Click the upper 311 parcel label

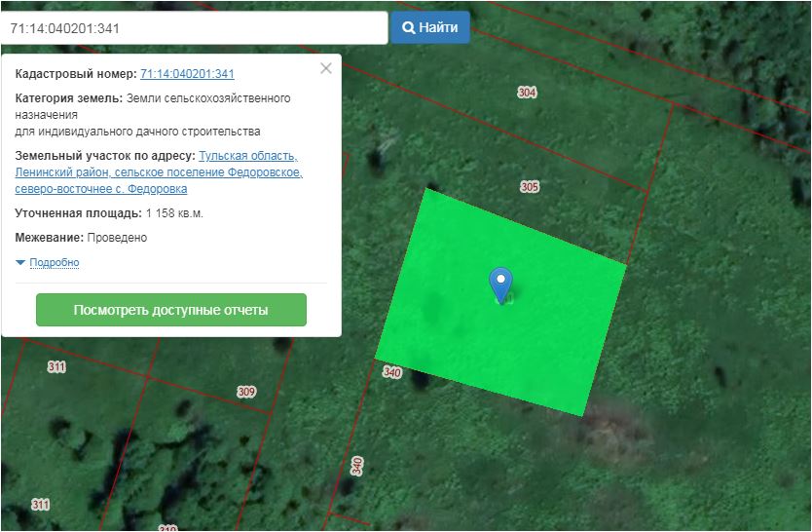coord(56,367)
